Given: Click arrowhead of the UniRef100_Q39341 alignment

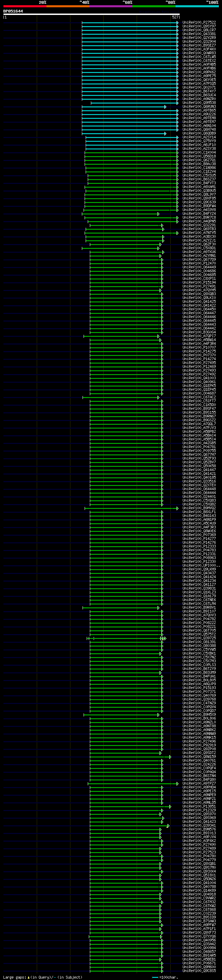Looking at the screenshot, I should click(x=168, y=826).
